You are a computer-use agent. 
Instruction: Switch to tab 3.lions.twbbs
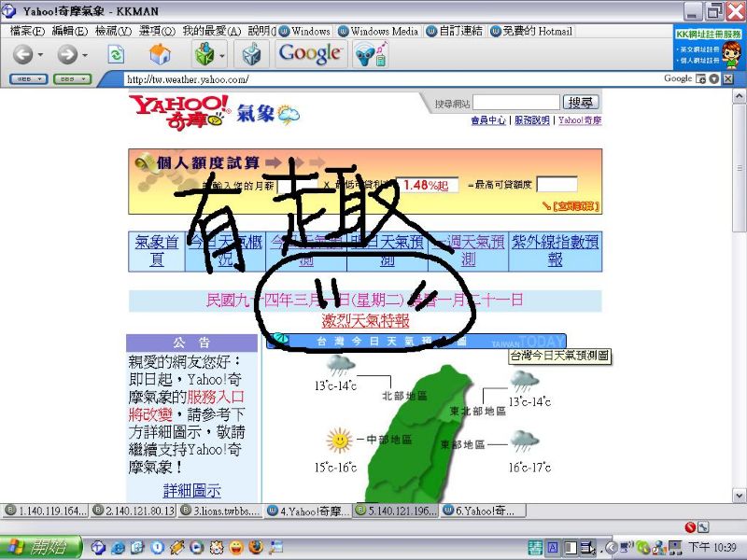click(x=220, y=511)
